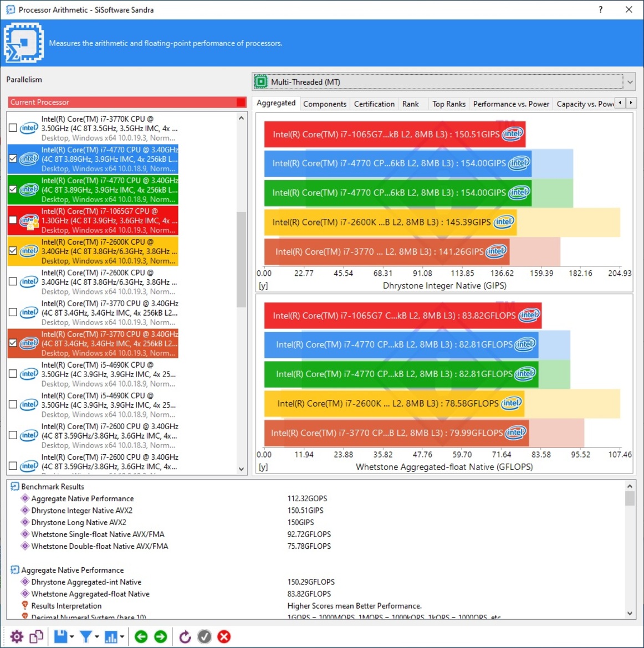This screenshot has height=648, width=644.
Task: Click the benchmark results vertical scrollbar thumb
Action: pyautogui.click(x=630, y=498)
